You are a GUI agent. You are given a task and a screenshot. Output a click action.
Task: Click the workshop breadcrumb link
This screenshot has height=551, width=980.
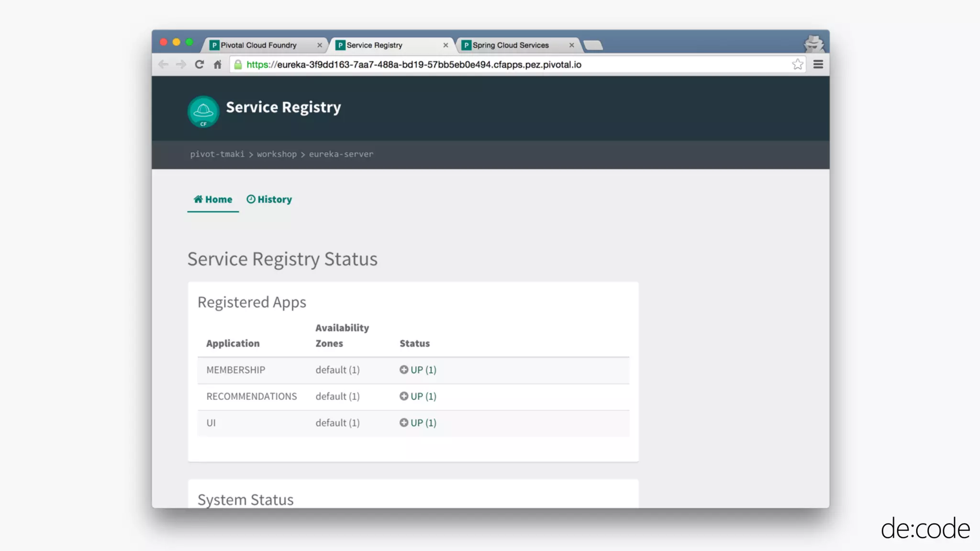pyautogui.click(x=277, y=154)
